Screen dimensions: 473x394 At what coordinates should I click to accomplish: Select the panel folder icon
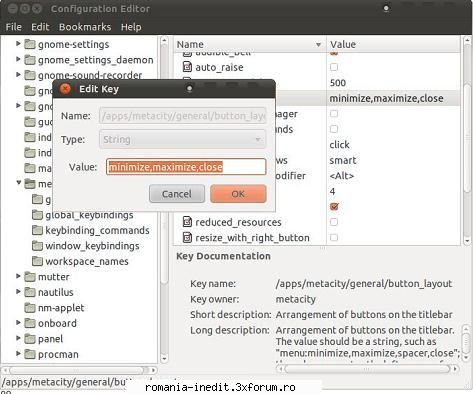pos(30,339)
